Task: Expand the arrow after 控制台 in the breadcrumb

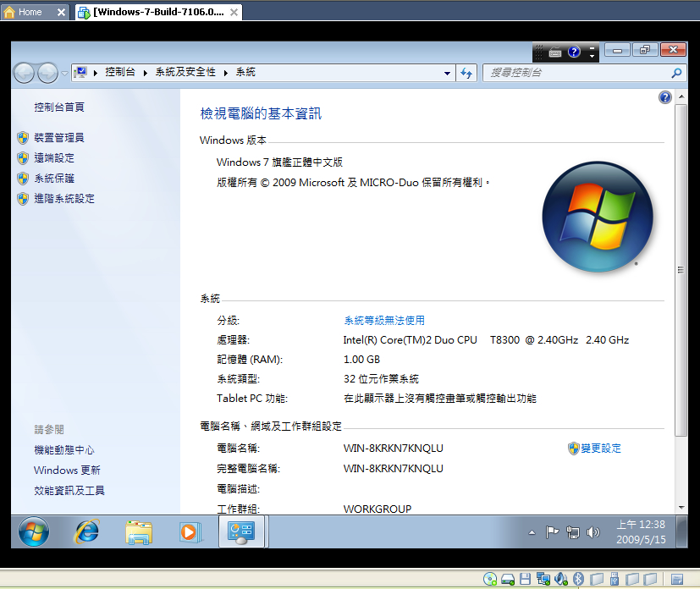Action: coord(145,73)
